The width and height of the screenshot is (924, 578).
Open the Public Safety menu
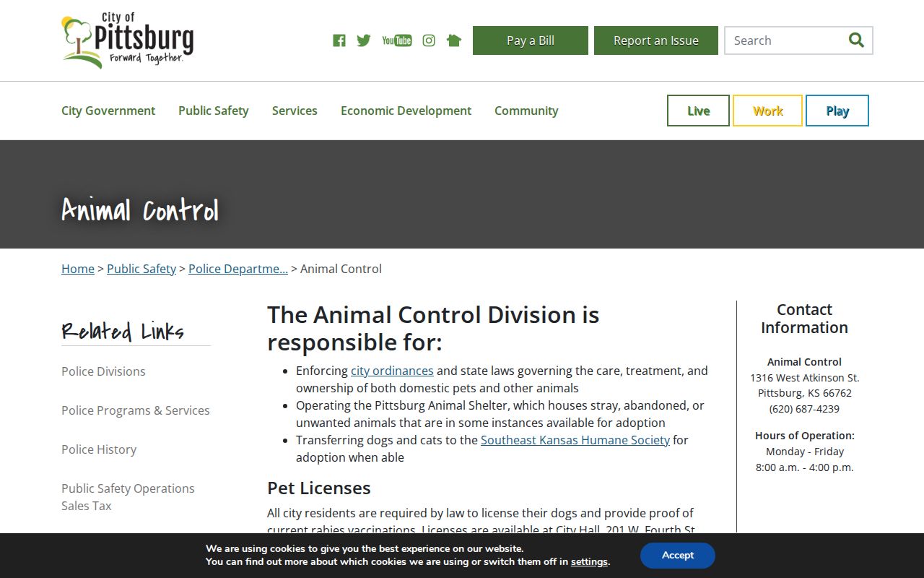[x=214, y=111]
